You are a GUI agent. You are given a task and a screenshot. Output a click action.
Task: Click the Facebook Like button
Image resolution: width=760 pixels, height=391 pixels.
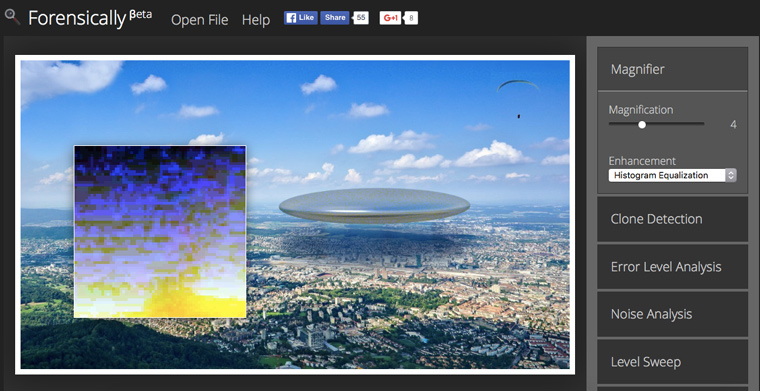[301, 18]
